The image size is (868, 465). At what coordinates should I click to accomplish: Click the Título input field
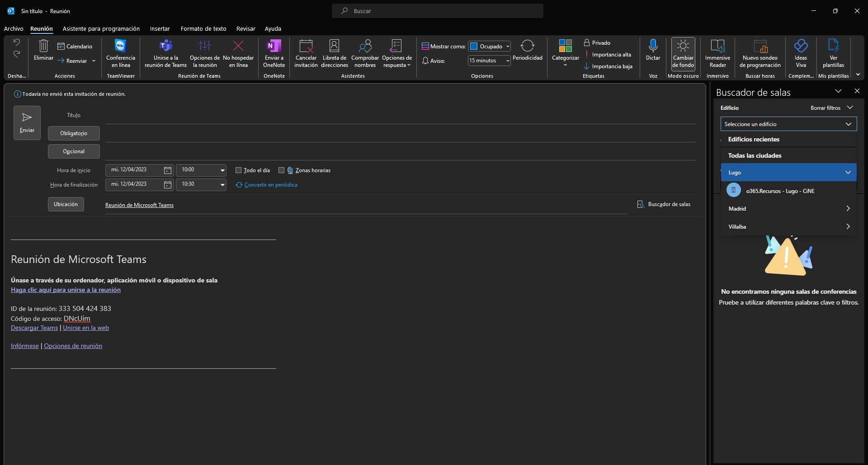click(401, 115)
